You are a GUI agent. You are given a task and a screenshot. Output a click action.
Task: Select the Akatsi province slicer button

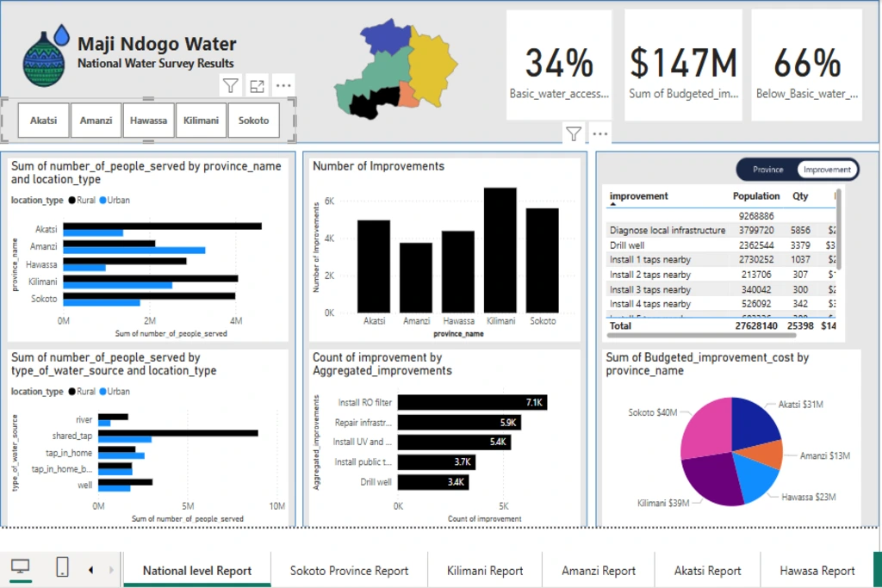pos(43,121)
